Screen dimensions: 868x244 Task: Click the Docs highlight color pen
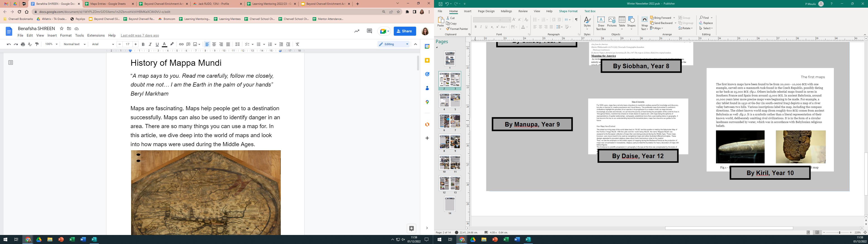(x=172, y=44)
